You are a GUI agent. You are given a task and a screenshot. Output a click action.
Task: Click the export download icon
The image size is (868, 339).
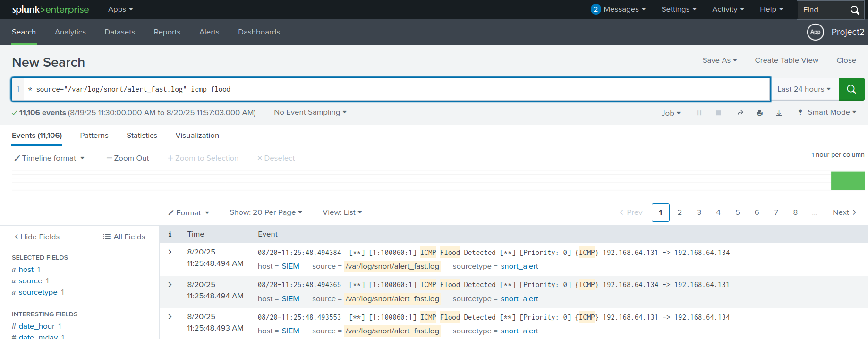coord(779,113)
